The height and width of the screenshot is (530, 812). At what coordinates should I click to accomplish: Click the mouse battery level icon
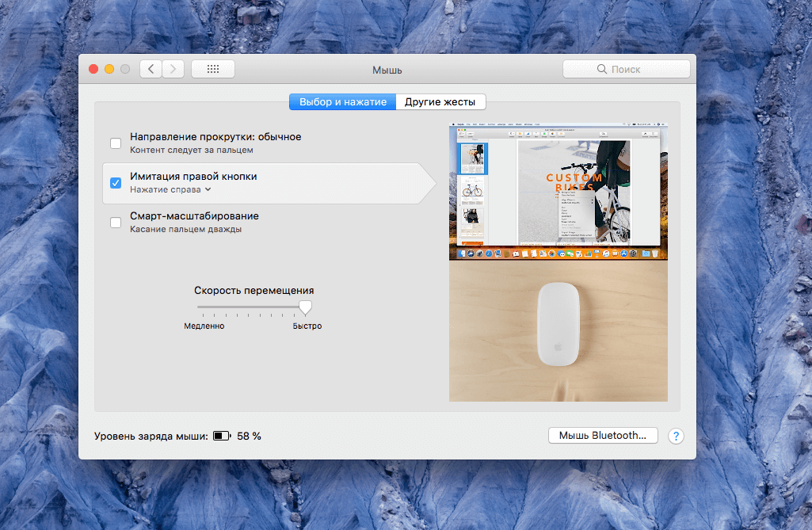pos(222,436)
